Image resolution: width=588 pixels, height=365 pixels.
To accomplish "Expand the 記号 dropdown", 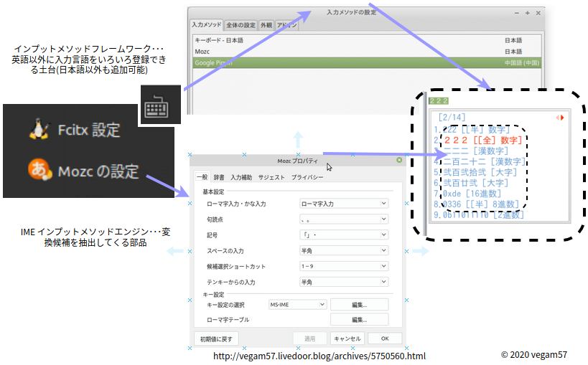I will (x=344, y=234).
